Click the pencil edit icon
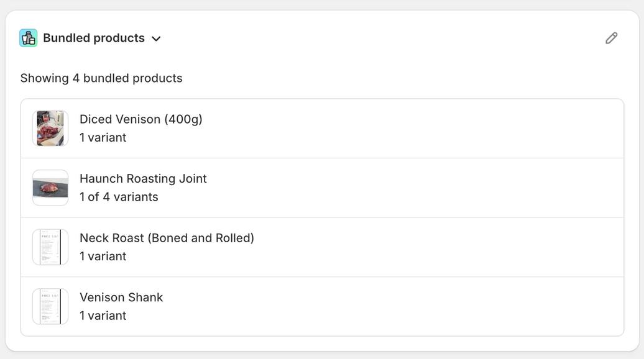The width and height of the screenshot is (644, 359). click(x=611, y=39)
